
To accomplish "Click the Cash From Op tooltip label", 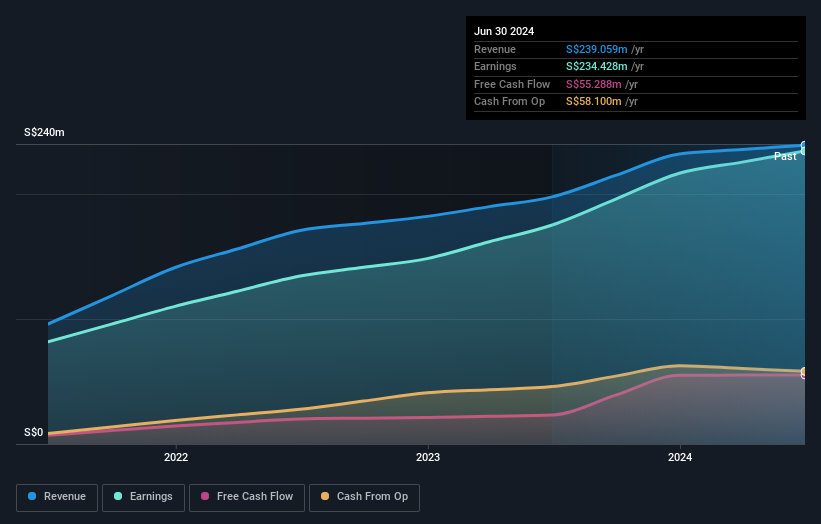I will click(x=509, y=102).
